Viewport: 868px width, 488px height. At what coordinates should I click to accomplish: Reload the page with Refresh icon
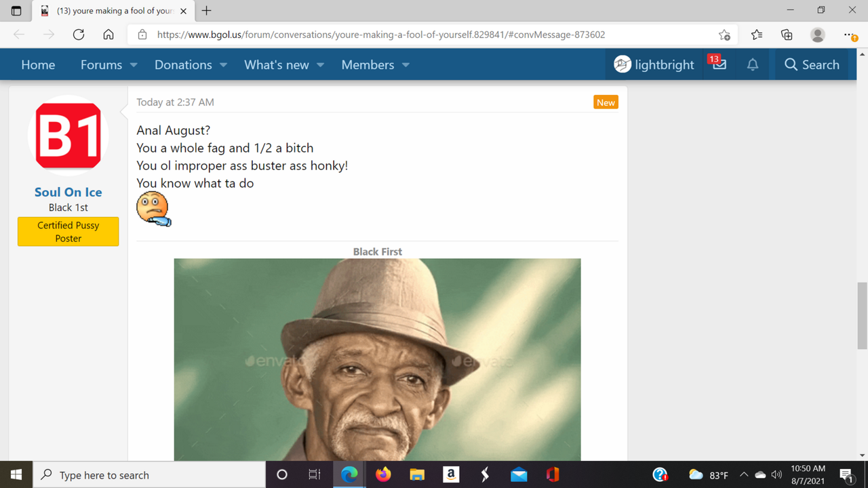click(79, 35)
